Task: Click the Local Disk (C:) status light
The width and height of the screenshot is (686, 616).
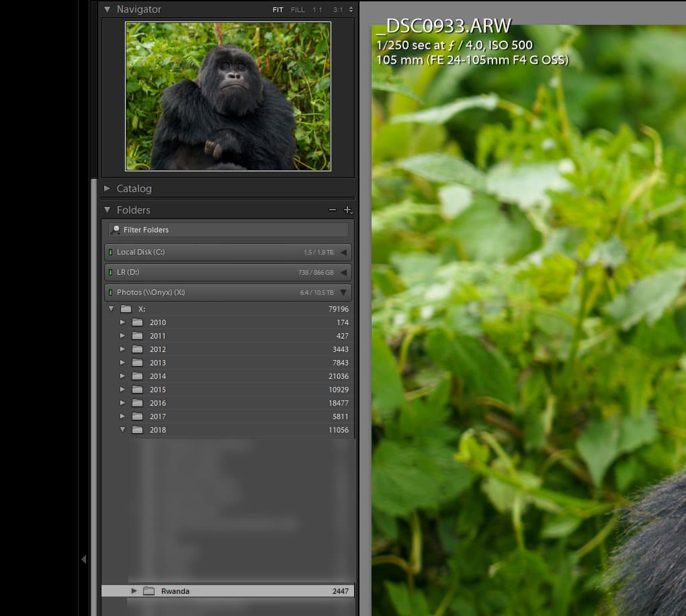Action: (110, 253)
